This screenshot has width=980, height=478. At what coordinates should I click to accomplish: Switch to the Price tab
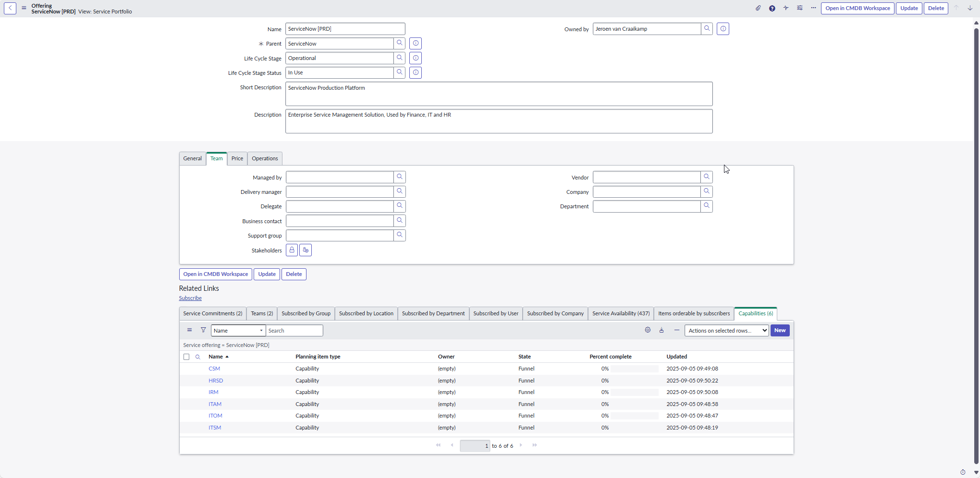[237, 158]
